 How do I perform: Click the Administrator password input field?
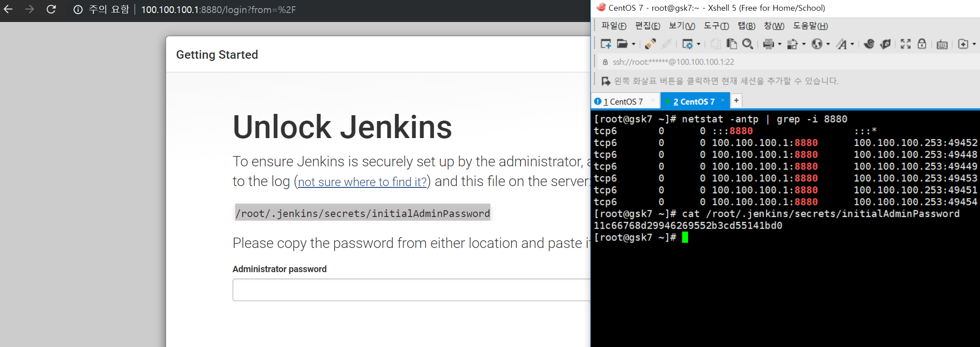tap(411, 290)
